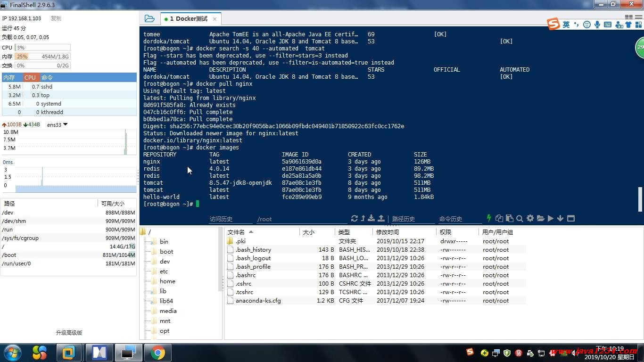Click the down arrow scroll-to-bottom icon
The height and width of the screenshot is (362, 644).
560,218
